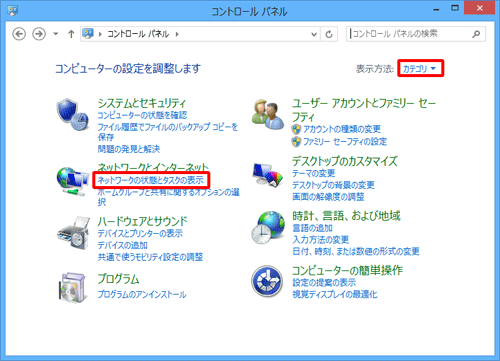The image size is (500, 361).
Task: Open 設定の提案の表示 link
Action: point(324,283)
